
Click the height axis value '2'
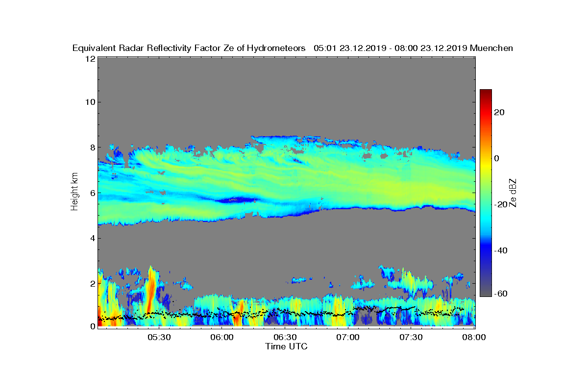pos(92,283)
